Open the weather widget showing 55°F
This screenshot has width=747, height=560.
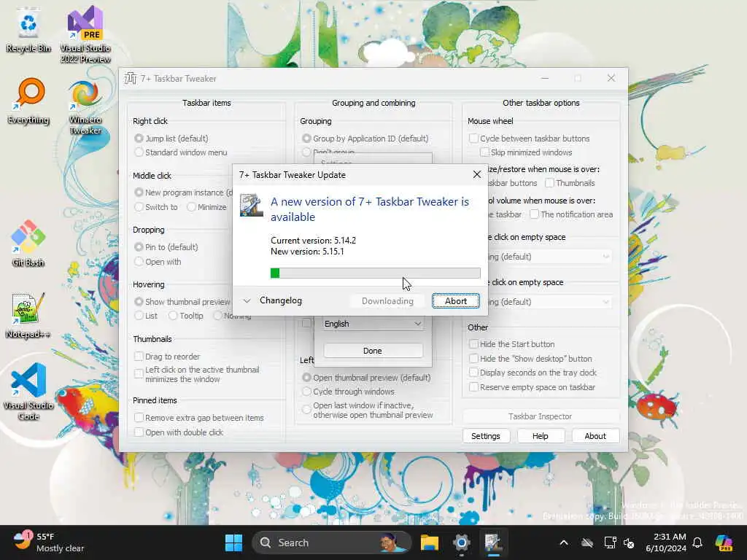click(49, 542)
